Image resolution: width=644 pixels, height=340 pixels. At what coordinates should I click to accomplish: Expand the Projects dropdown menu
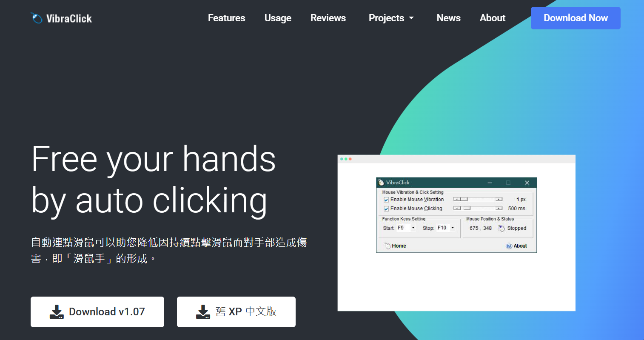pos(391,18)
